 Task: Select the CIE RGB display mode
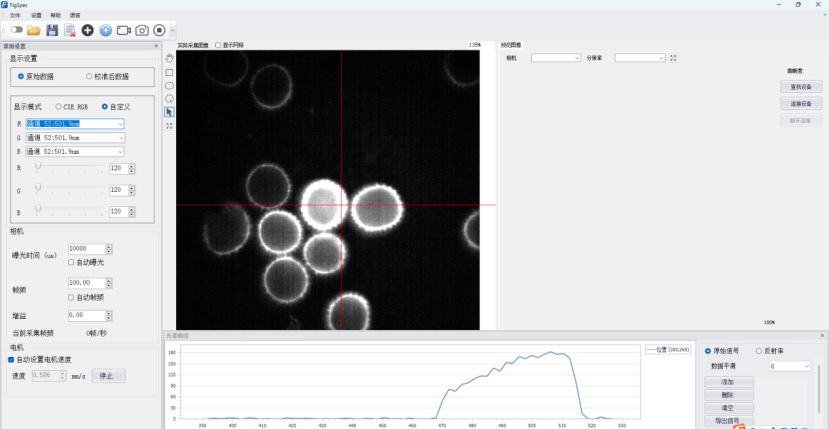point(58,106)
